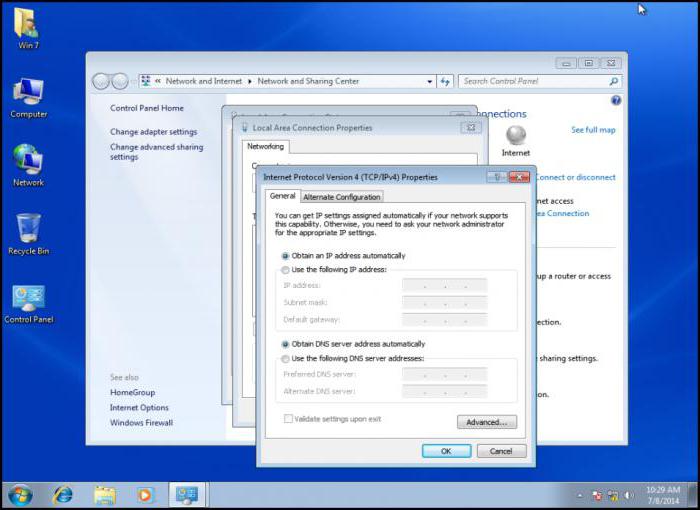The width and height of the screenshot is (700, 510).
Task: Click the Connect or disconnect link
Action: [575, 177]
